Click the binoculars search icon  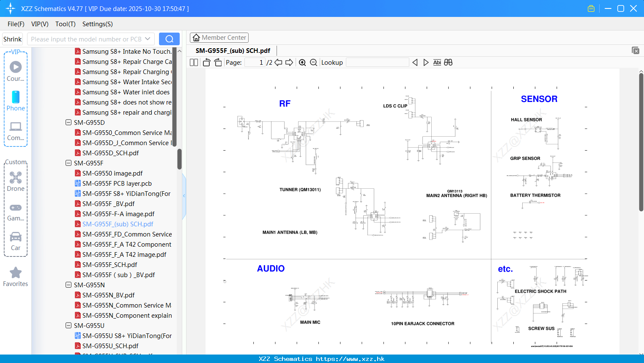[x=448, y=63]
